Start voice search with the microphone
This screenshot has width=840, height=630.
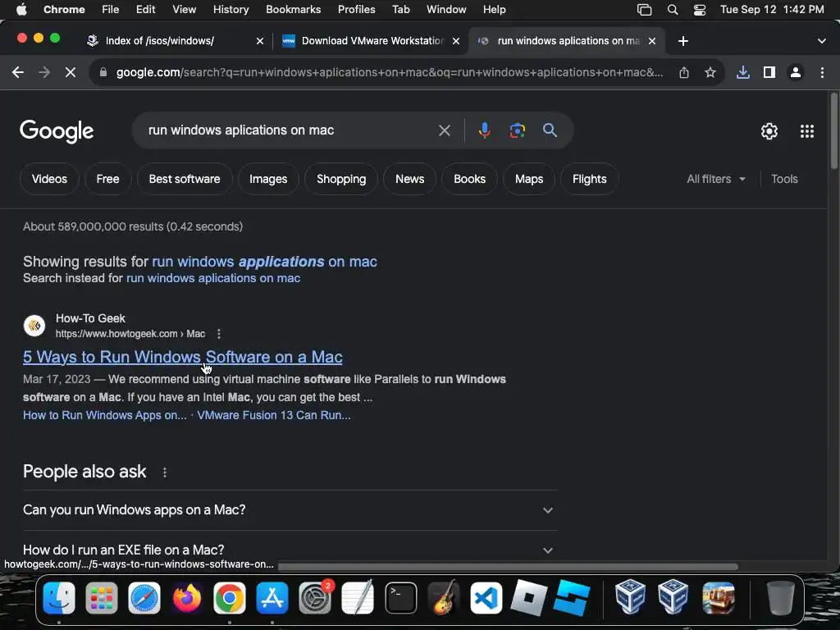484,130
